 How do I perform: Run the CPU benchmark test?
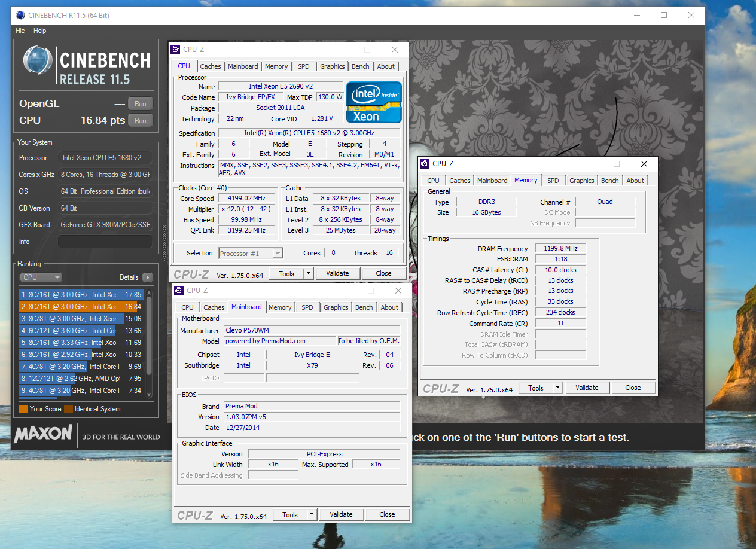click(x=140, y=120)
